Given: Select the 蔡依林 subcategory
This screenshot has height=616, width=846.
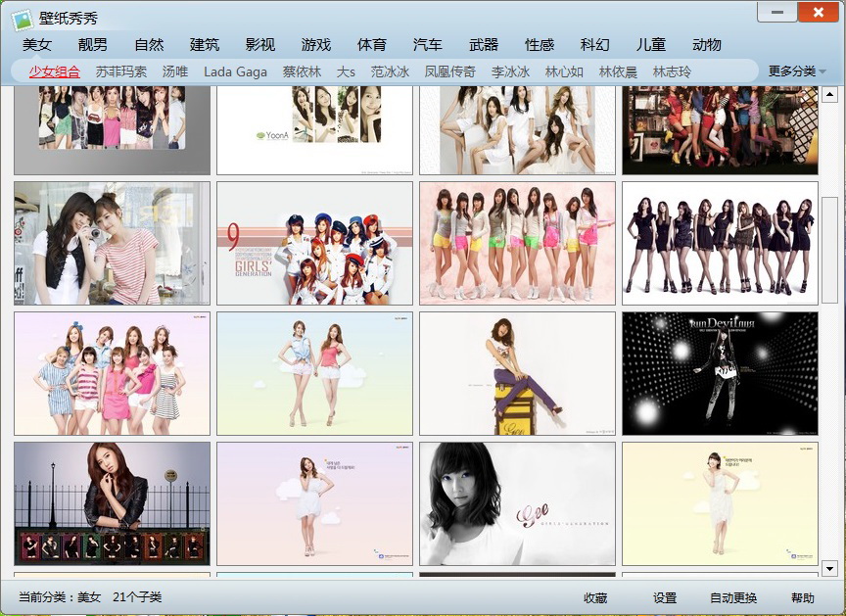Looking at the screenshot, I should click(302, 71).
